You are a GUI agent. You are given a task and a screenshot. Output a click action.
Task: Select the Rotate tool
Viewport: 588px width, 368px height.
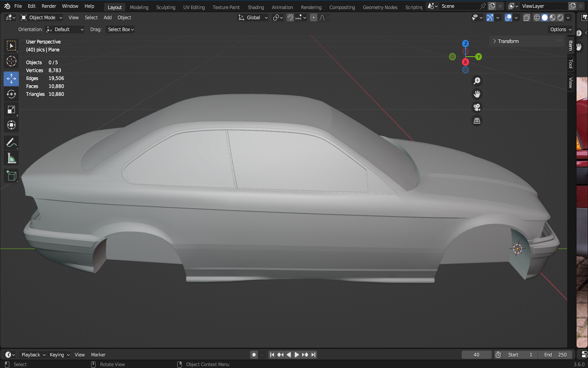[11, 94]
